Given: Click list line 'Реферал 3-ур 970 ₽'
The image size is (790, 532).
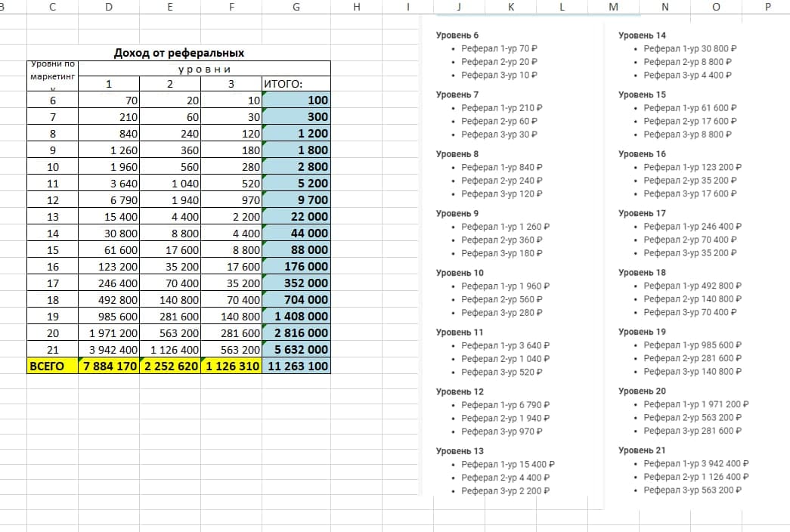Looking at the screenshot, I should pos(502,431).
